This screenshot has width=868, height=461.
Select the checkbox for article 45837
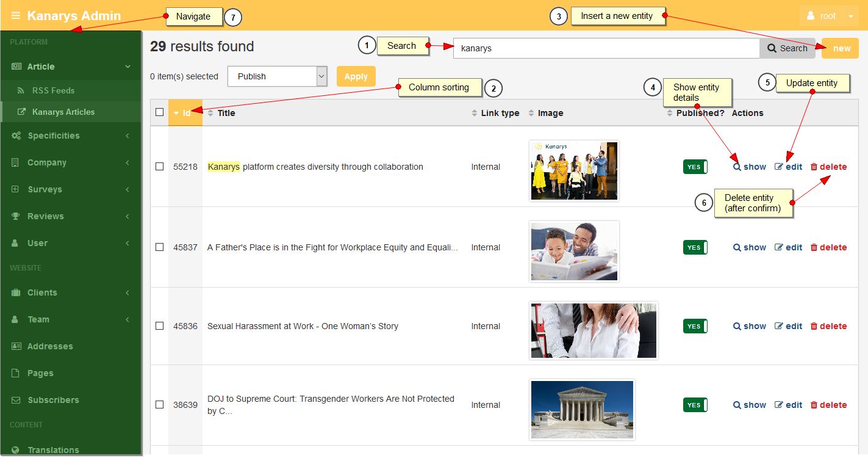[160, 247]
